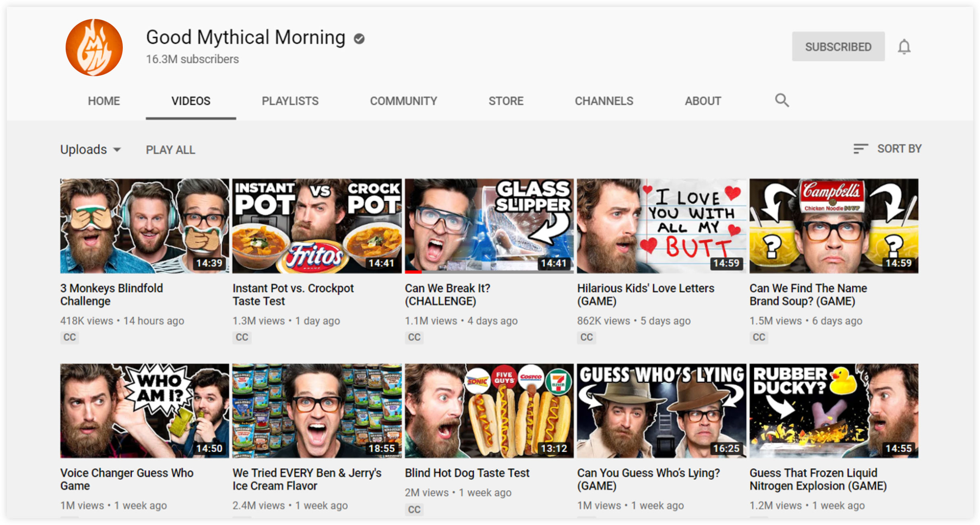
Task: Click '2M views • 1 week ago' text
Action: 458,493
